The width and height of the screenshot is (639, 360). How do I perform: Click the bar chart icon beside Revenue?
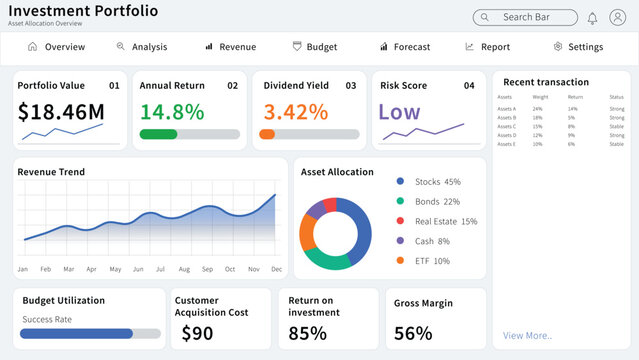coord(209,46)
